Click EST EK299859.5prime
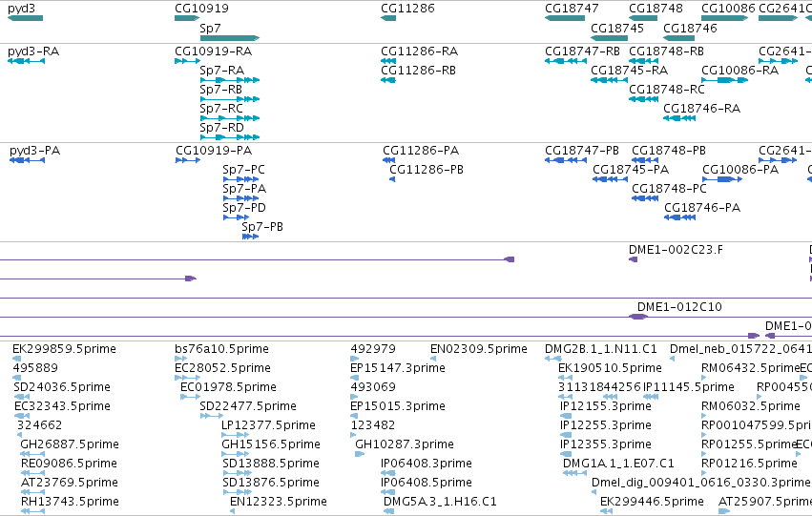This screenshot has width=812, height=516. coord(16,359)
